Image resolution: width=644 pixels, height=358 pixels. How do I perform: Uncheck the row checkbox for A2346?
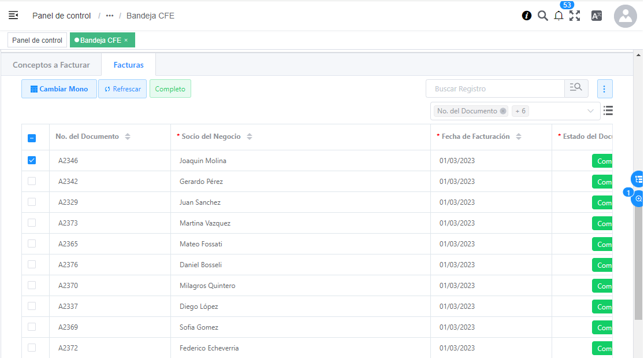pyautogui.click(x=32, y=160)
